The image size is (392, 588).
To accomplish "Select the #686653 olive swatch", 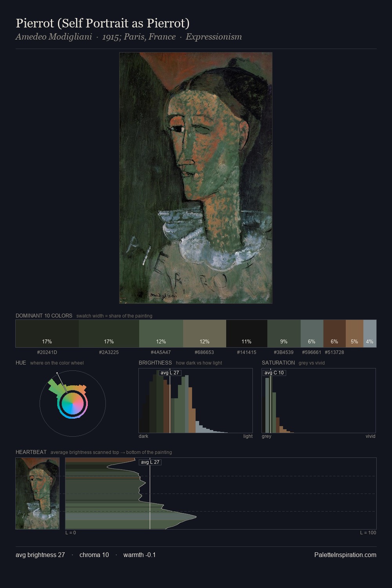I will pos(205,334).
